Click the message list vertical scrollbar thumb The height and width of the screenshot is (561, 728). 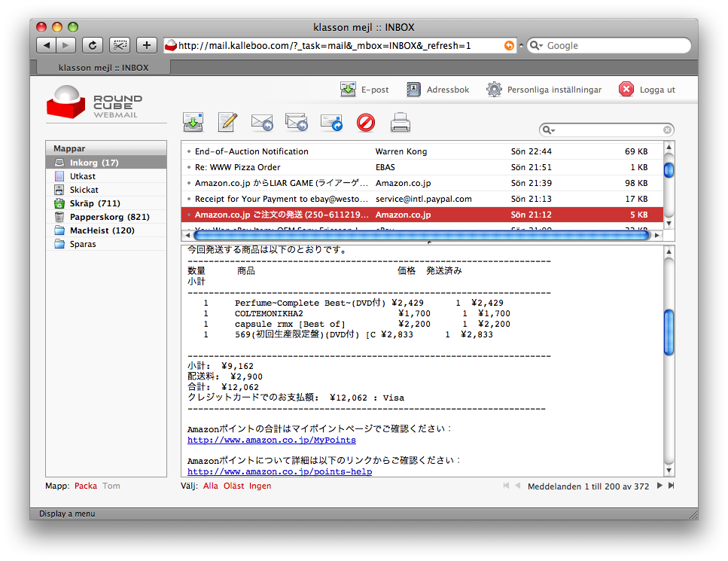(669, 169)
